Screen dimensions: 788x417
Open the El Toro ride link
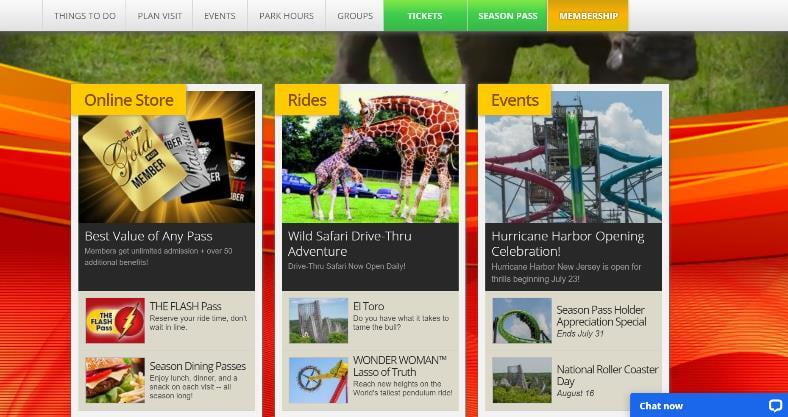(368, 306)
